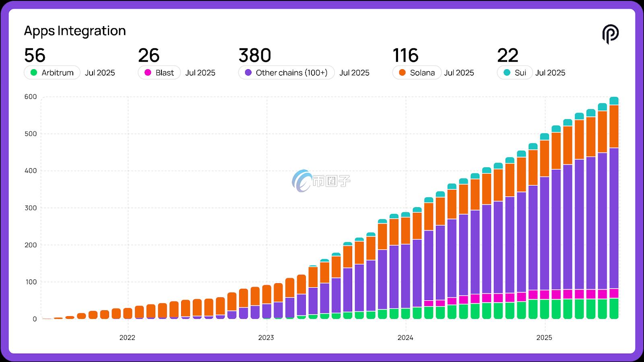Click the green dot beside Arbitrum
644x362 pixels.
pyautogui.click(x=34, y=72)
